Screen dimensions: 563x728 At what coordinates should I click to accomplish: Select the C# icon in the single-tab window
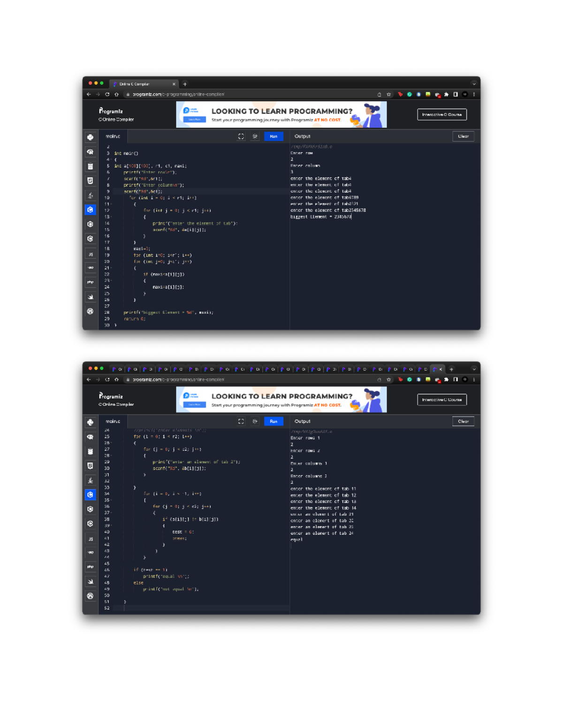[91, 239]
